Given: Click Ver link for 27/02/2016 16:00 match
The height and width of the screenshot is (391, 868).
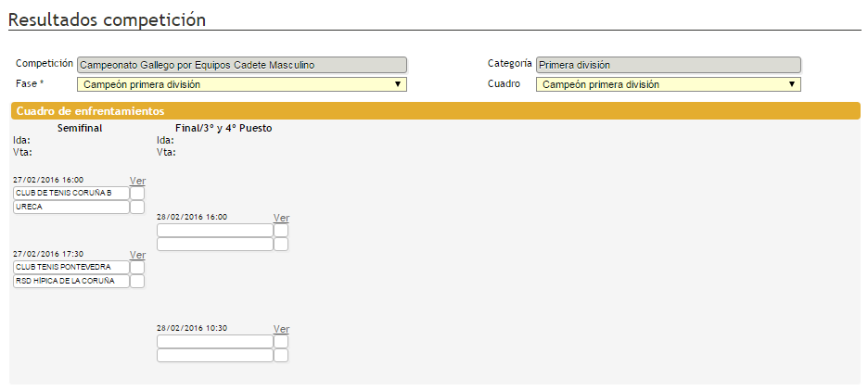Looking at the screenshot, I should coord(137,181).
